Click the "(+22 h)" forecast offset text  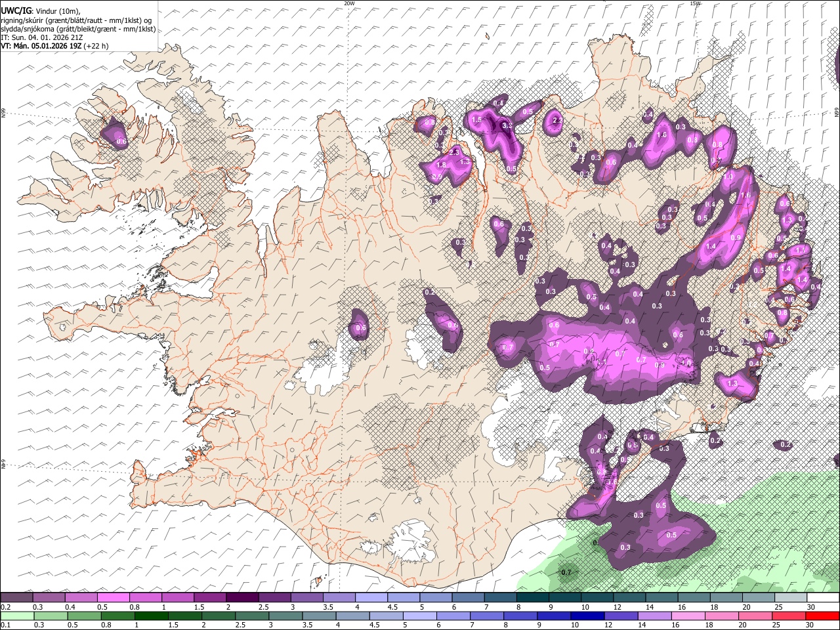96,46
